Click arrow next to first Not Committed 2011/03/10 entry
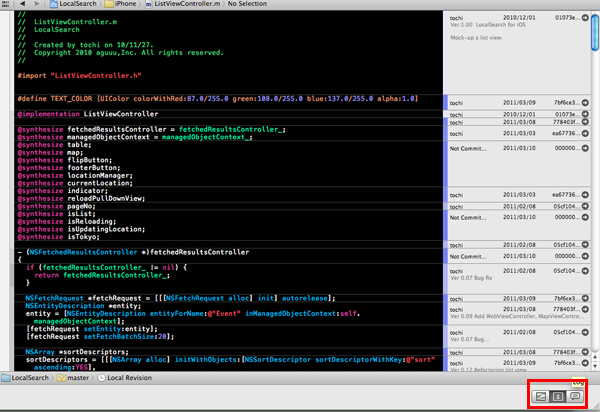The width and height of the screenshot is (600, 412). coord(585,149)
